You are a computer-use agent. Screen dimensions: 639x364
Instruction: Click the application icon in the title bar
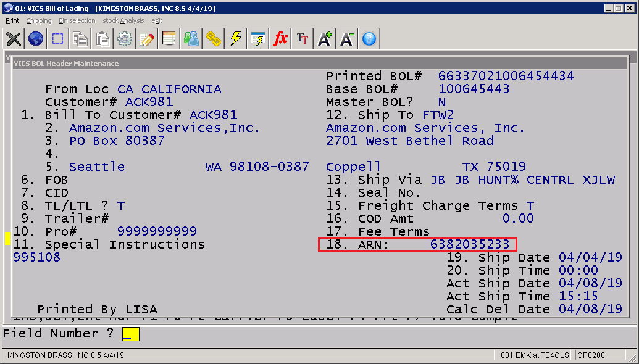tap(7, 8)
